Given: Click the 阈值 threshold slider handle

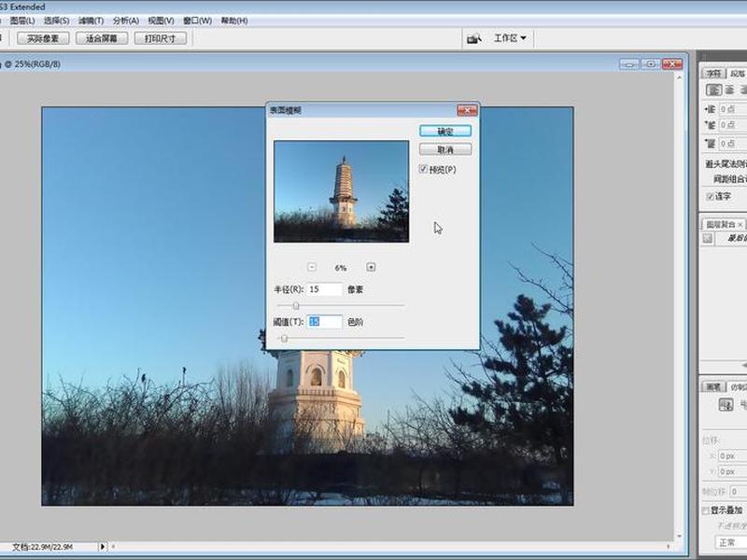Looking at the screenshot, I should click(285, 338).
